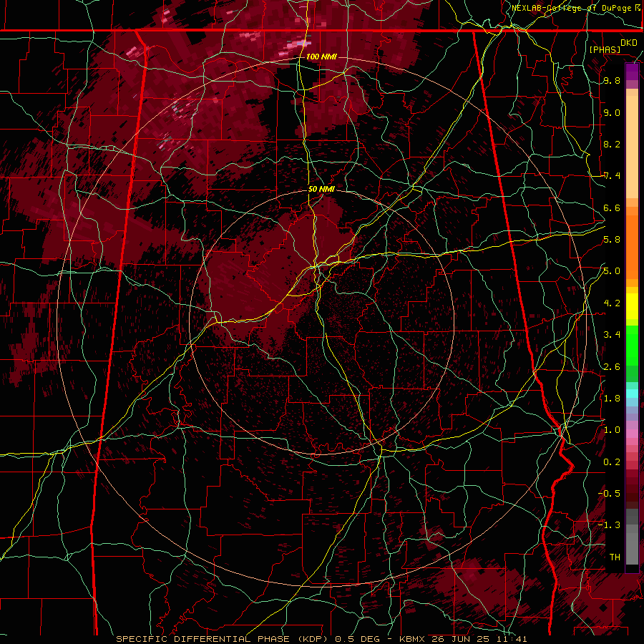Click the 2.6 scale value
This screenshot has width=644, height=644.
pyautogui.click(x=612, y=367)
